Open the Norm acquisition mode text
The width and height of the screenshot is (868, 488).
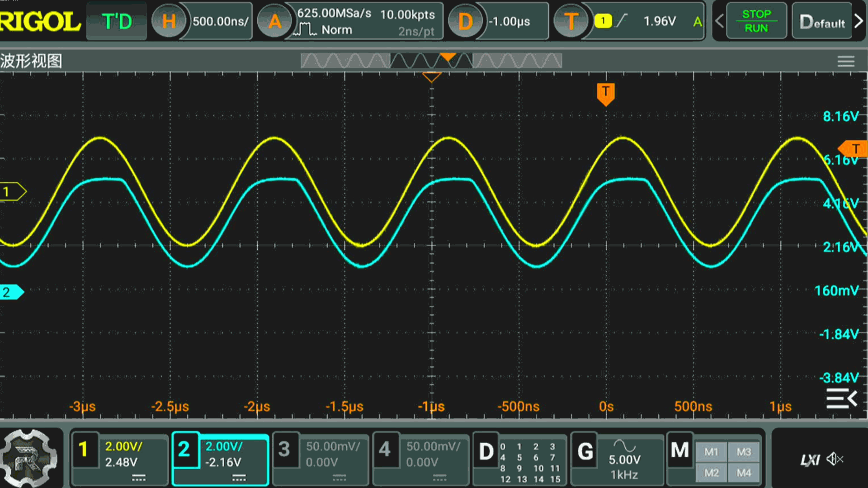click(x=336, y=30)
